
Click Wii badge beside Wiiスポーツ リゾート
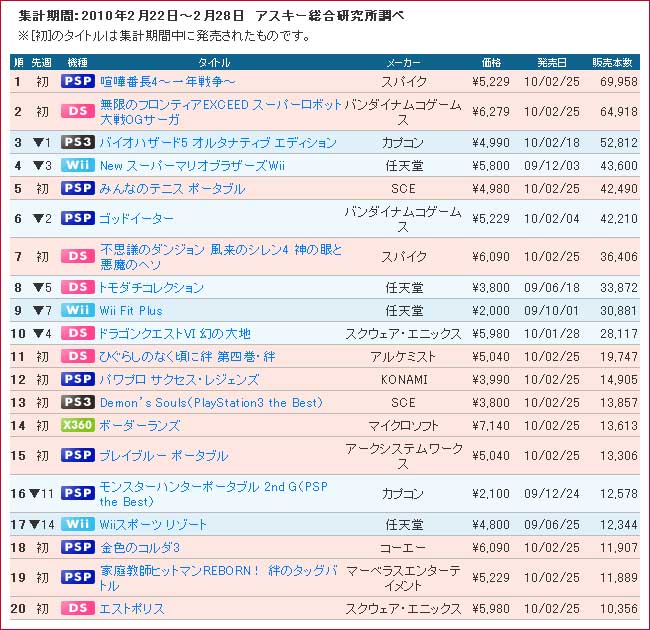tap(78, 524)
